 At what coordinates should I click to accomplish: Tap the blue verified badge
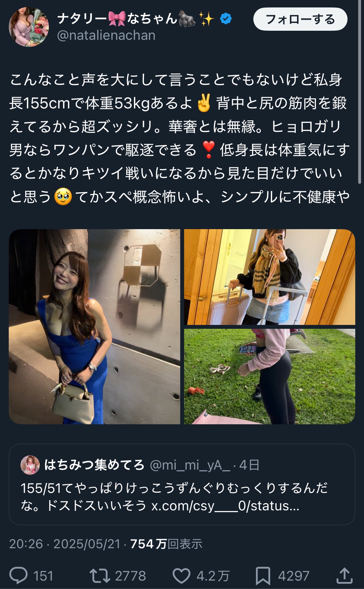[226, 19]
